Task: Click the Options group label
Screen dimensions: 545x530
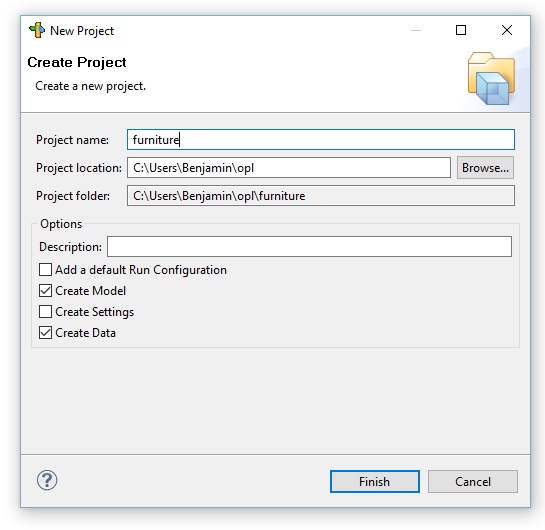Action: (x=61, y=224)
